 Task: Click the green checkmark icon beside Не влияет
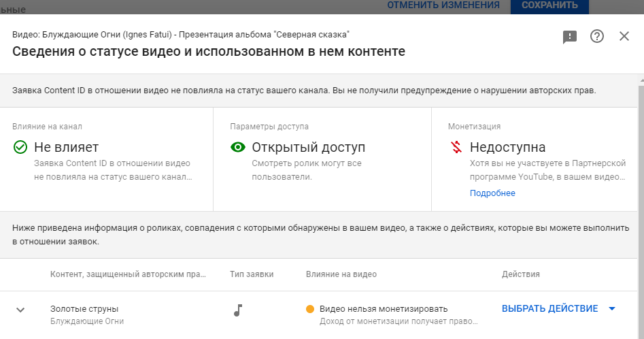(20, 147)
